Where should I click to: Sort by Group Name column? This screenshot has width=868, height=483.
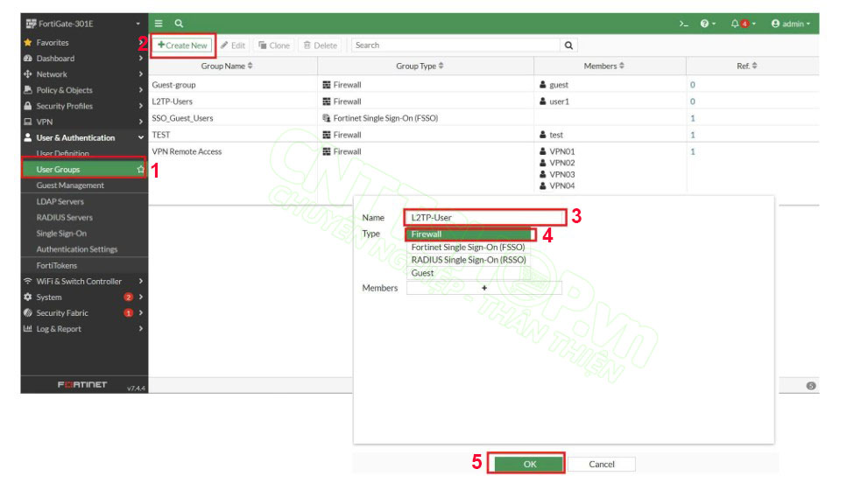click(x=226, y=66)
